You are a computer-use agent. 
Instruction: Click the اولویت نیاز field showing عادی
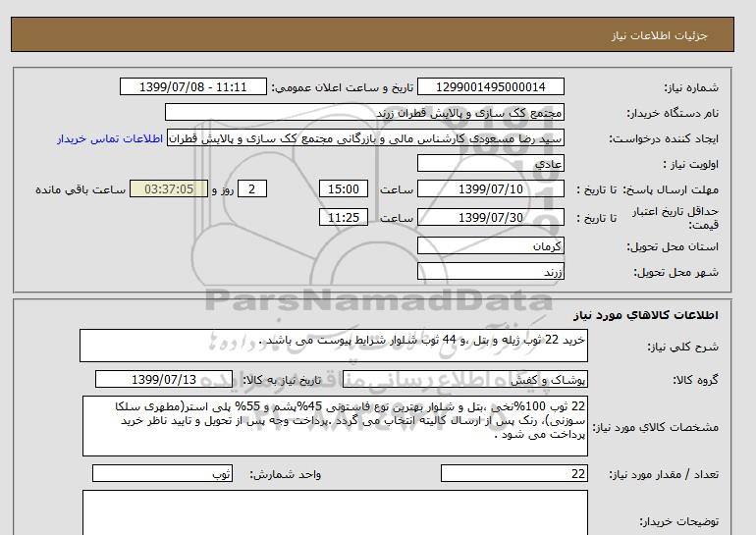pyautogui.click(x=492, y=164)
